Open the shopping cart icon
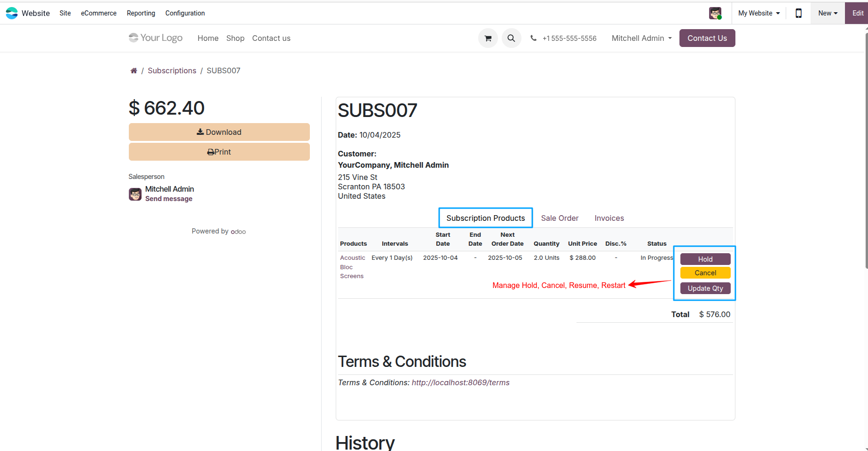 tap(488, 38)
